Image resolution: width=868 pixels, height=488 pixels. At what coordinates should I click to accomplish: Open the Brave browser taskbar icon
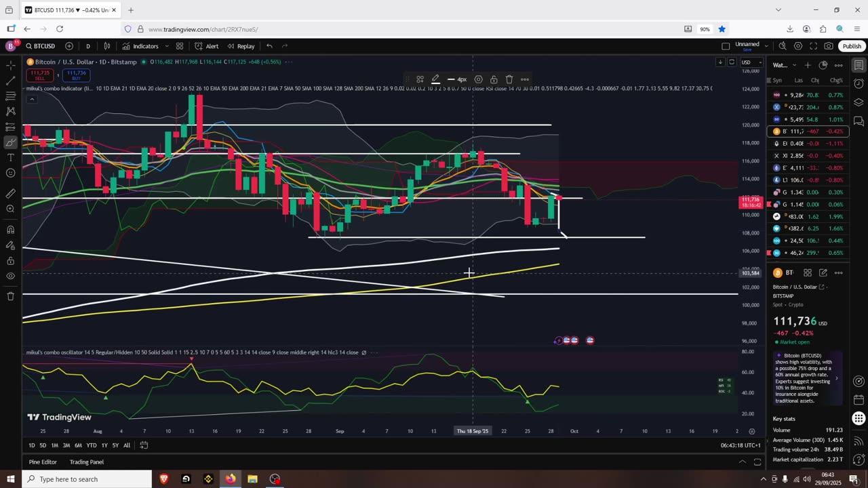[x=163, y=479]
